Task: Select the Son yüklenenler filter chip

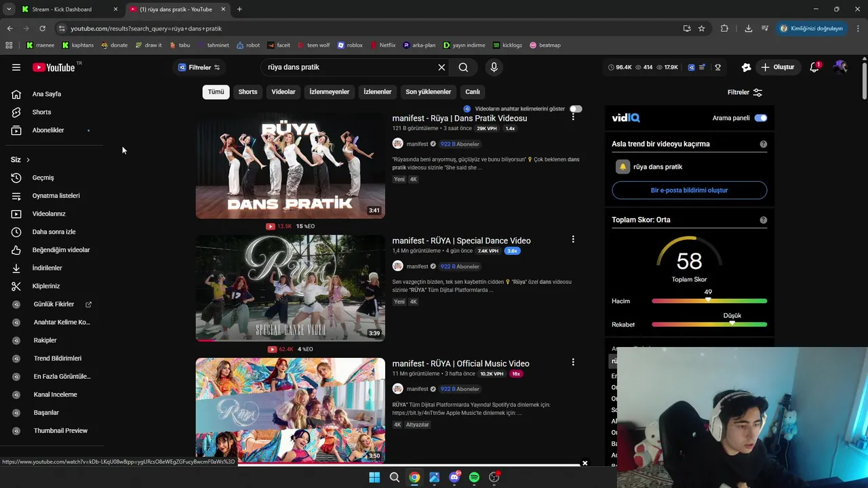Action: tap(428, 91)
